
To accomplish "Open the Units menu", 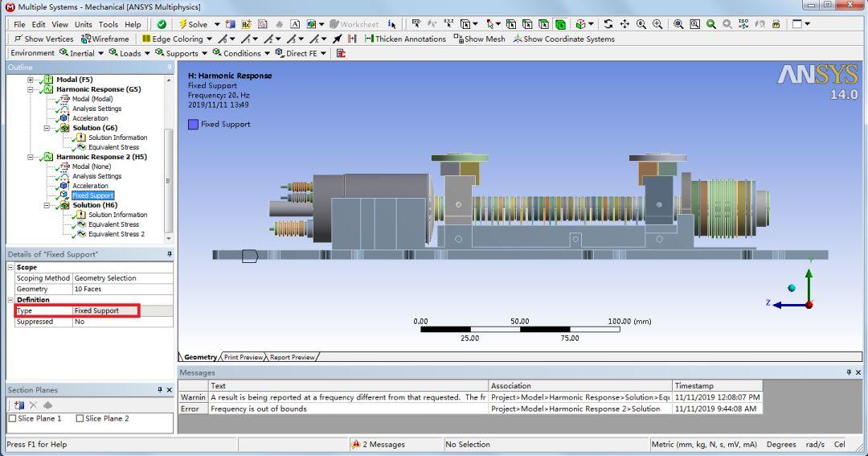I will [x=84, y=24].
